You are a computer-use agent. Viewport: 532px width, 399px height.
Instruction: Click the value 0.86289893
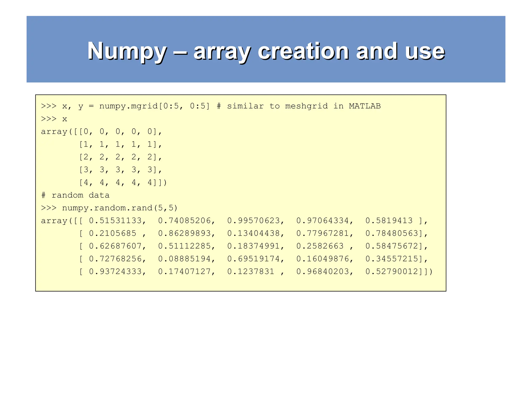184,234
